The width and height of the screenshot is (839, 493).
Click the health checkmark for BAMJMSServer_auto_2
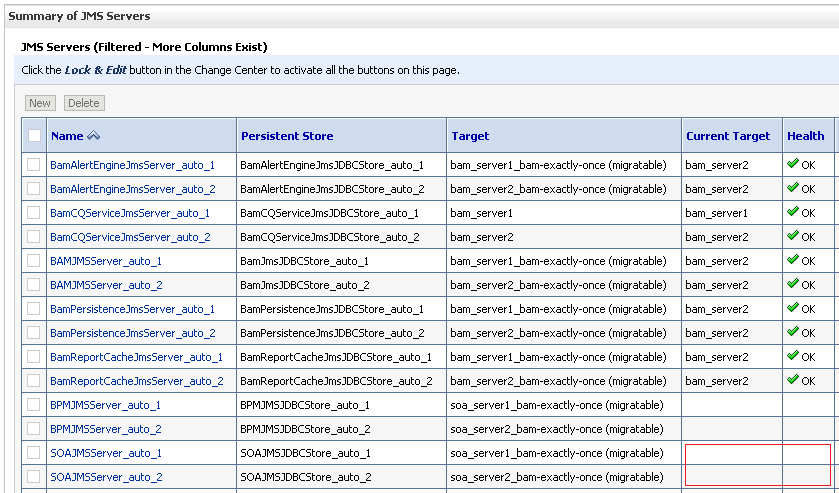click(x=793, y=284)
